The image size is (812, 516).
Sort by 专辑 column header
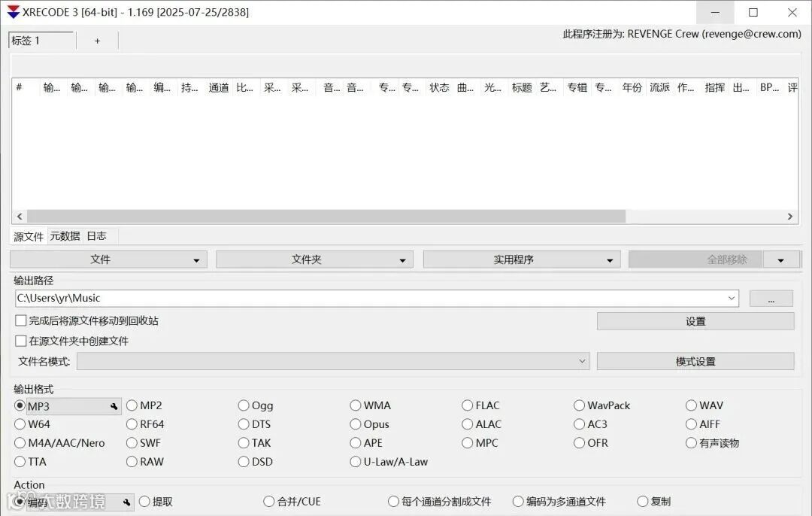pos(577,87)
